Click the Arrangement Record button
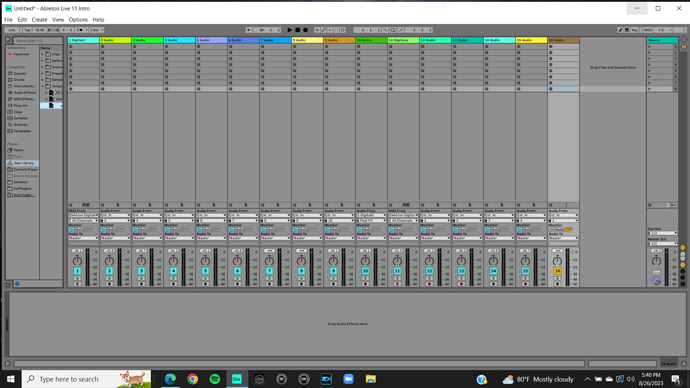The height and width of the screenshot is (388, 690). point(305,30)
